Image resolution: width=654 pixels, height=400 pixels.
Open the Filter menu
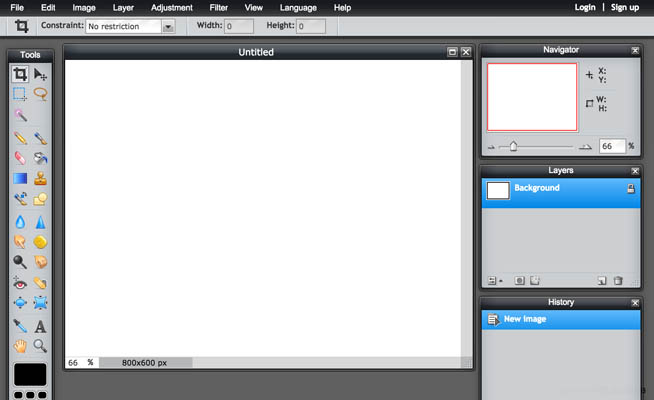pos(218,7)
